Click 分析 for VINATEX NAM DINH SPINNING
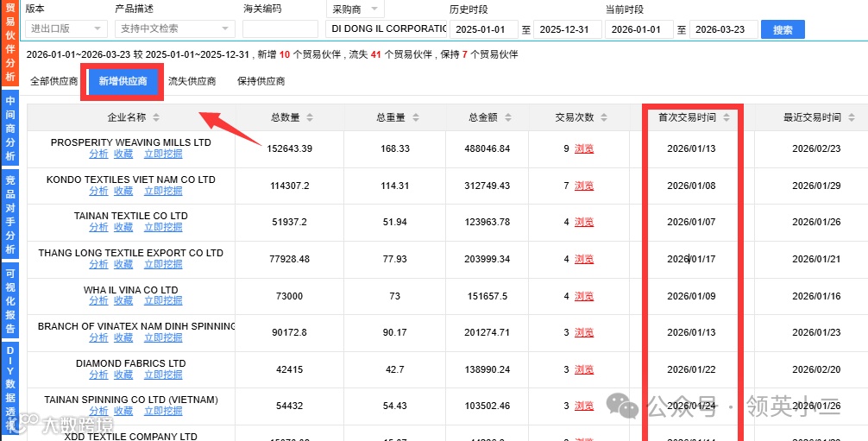This screenshot has height=441, width=868. tap(98, 337)
